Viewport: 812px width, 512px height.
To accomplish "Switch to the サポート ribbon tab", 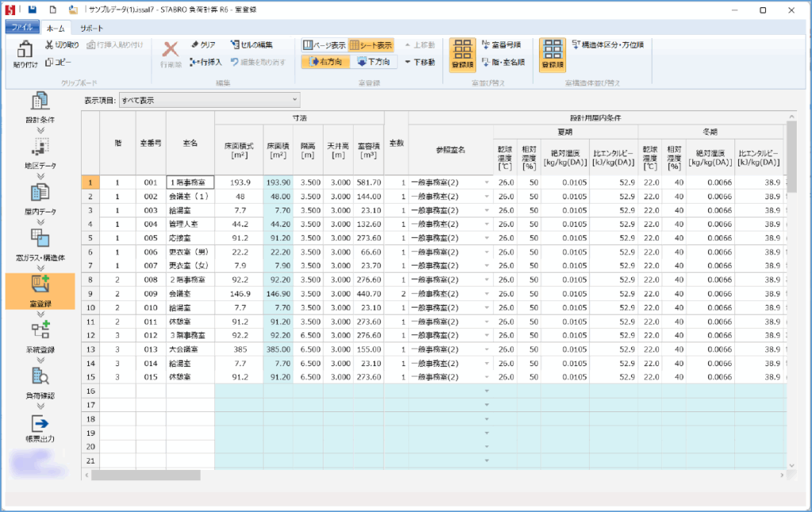I will [x=91, y=28].
